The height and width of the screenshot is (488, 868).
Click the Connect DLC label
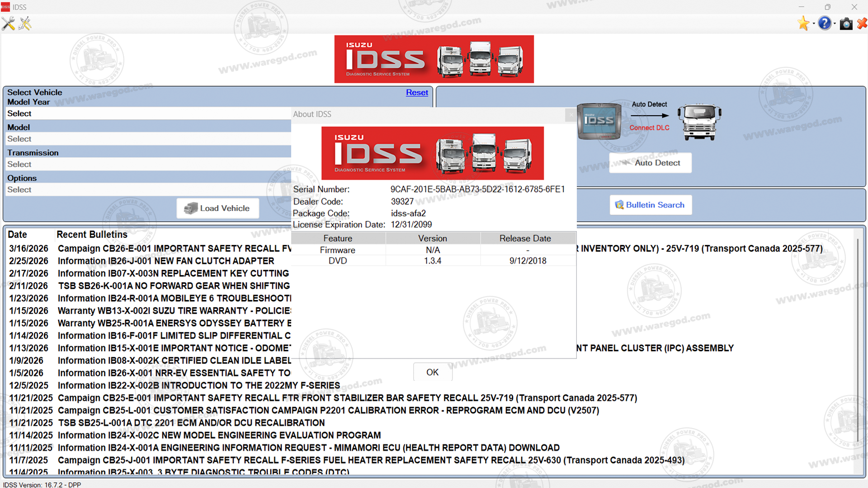pos(649,128)
